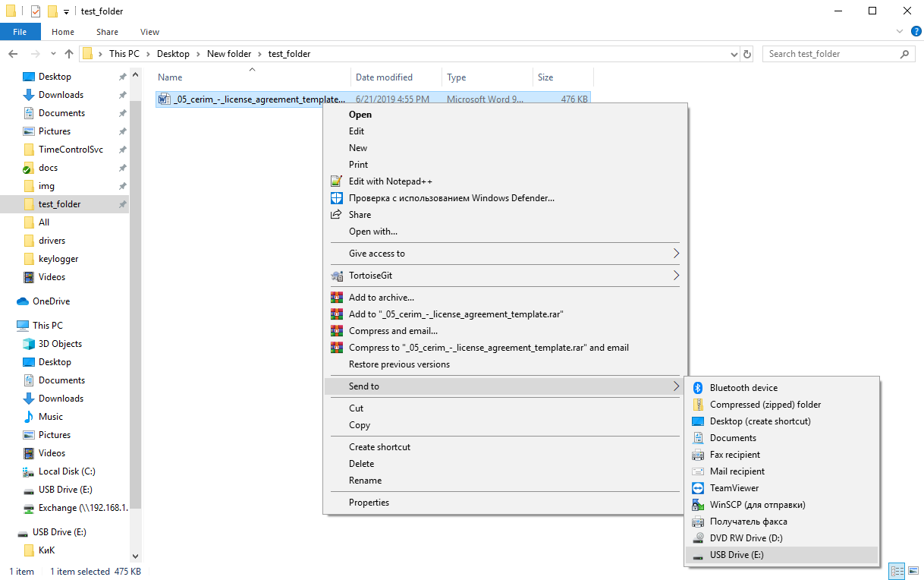Click the WinSCP send icon
924x580 pixels.
(x=698, y=505)
